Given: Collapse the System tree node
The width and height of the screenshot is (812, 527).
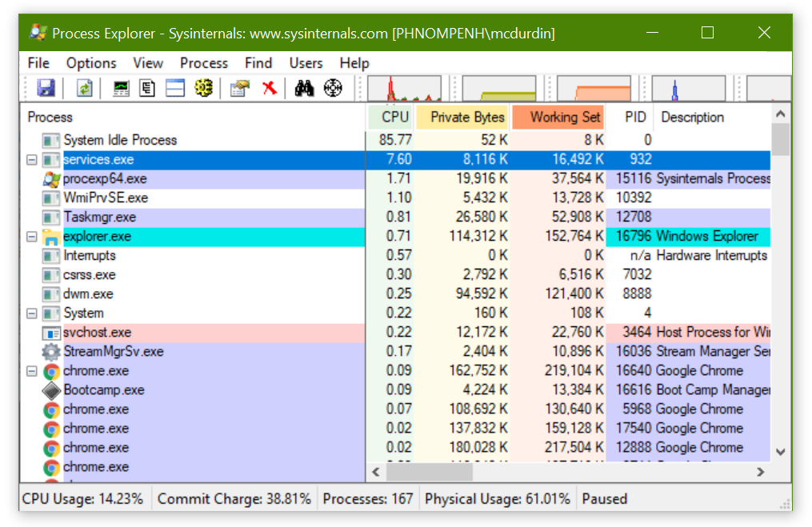Looking at the screenshot, I should [31, 313].
